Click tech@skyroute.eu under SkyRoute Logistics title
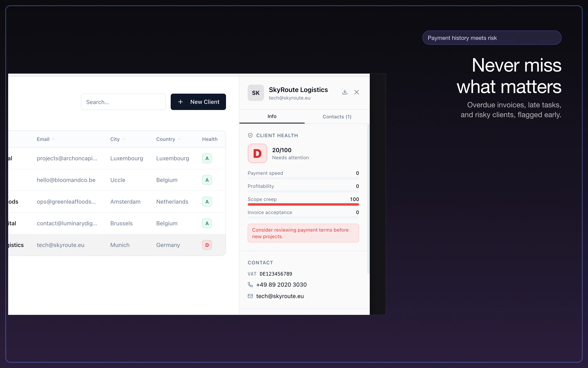The image size is (588, 368). tap(290, 98)
